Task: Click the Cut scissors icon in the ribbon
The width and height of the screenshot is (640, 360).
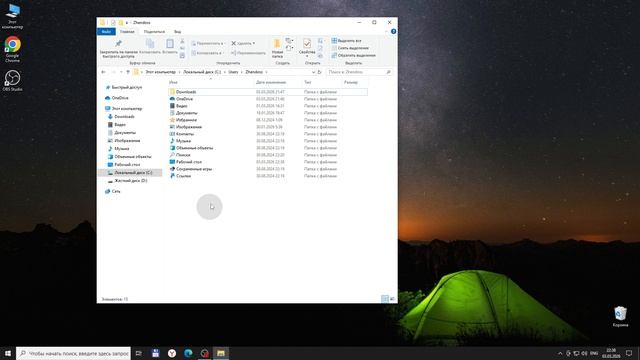Action: [182, 42]
